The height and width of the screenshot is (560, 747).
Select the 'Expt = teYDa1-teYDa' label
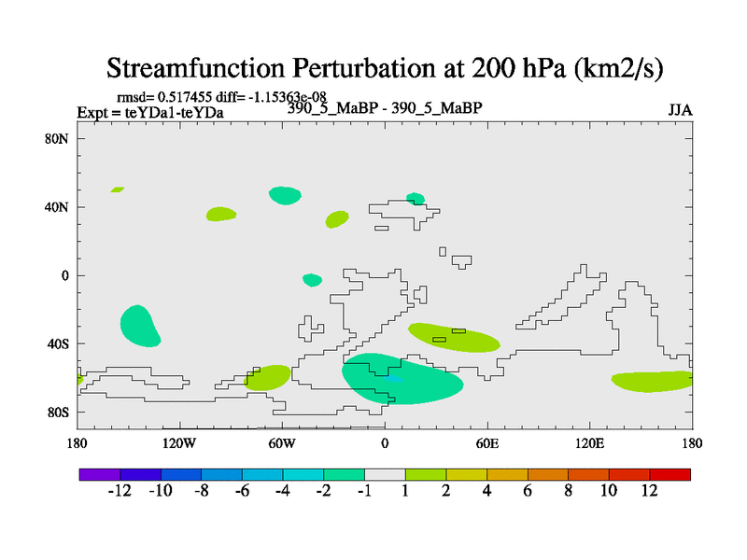click(149, 113)
